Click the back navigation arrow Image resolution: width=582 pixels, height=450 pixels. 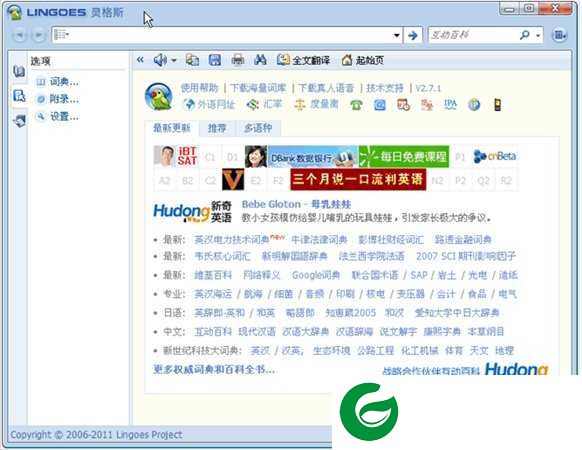pos(20,35)
